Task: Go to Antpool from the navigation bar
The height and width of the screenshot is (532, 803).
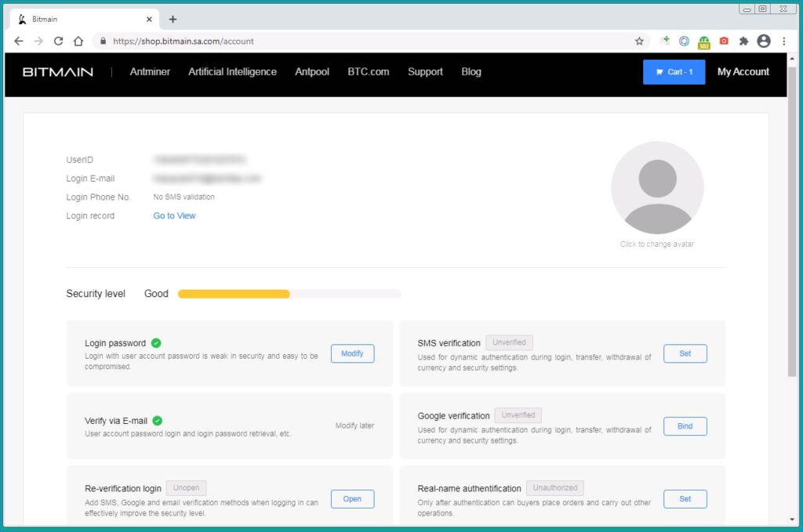Action: coord(312,72)
